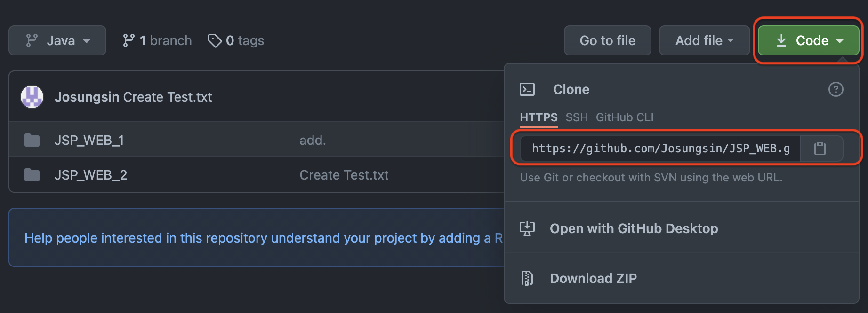
Task: Select the HTTPS clone tab
Action: (538, 117)
